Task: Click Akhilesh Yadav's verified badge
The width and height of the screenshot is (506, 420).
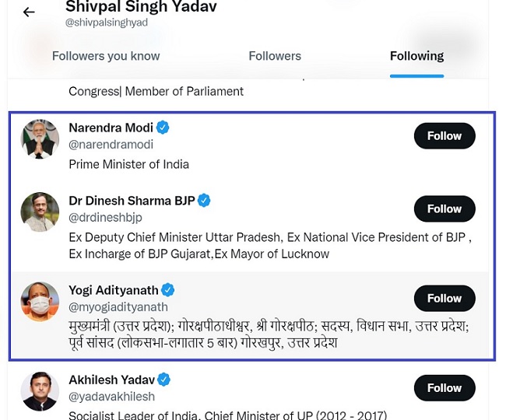Action: click(163, 380)
